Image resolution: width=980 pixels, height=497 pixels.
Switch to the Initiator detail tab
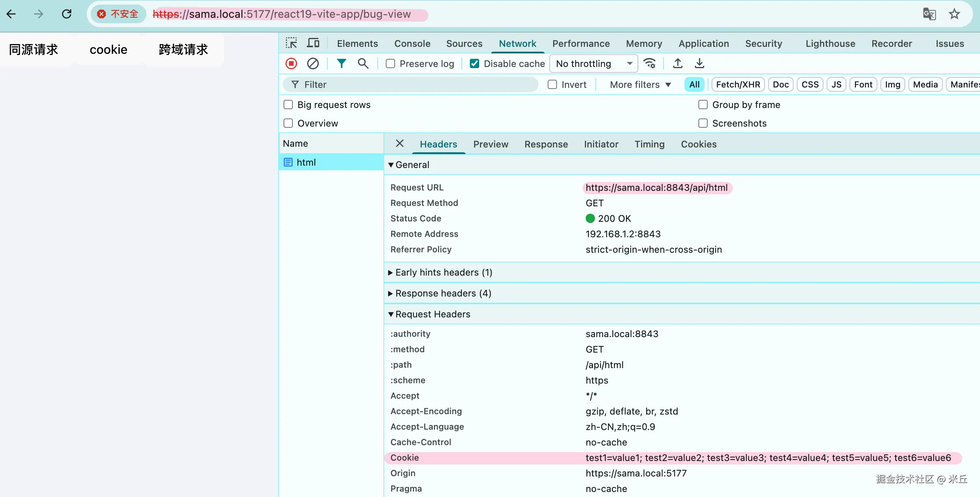click(x=601, y=144)
